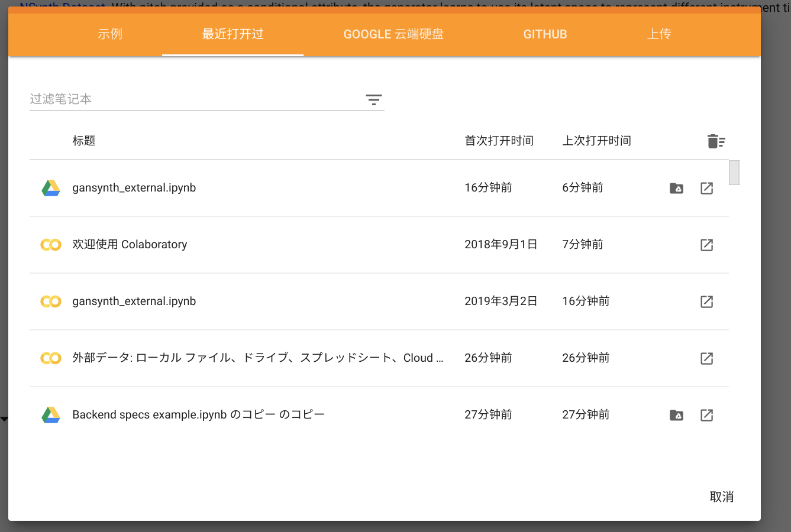This screenshot has width=791, height=532.
Task: Click the 2019年3月2日 first-opened date
Action: point(501,301)
